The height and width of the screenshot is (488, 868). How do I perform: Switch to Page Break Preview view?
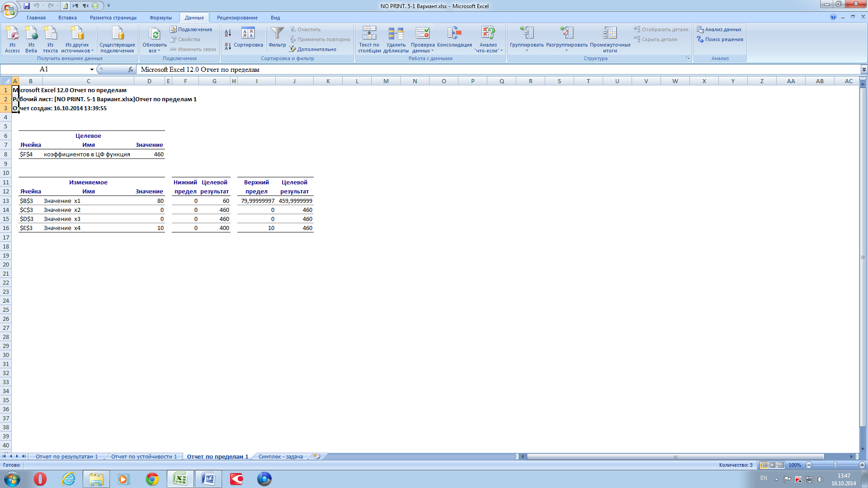[x=781, y=465]
